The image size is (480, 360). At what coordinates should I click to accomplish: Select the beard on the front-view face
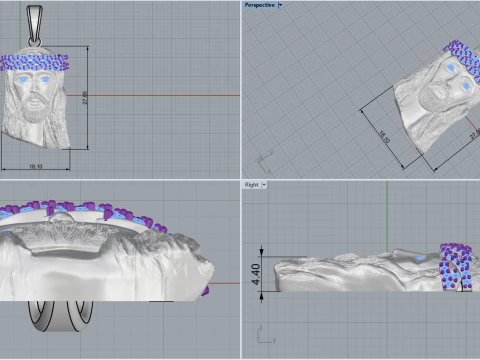(35, 108)
